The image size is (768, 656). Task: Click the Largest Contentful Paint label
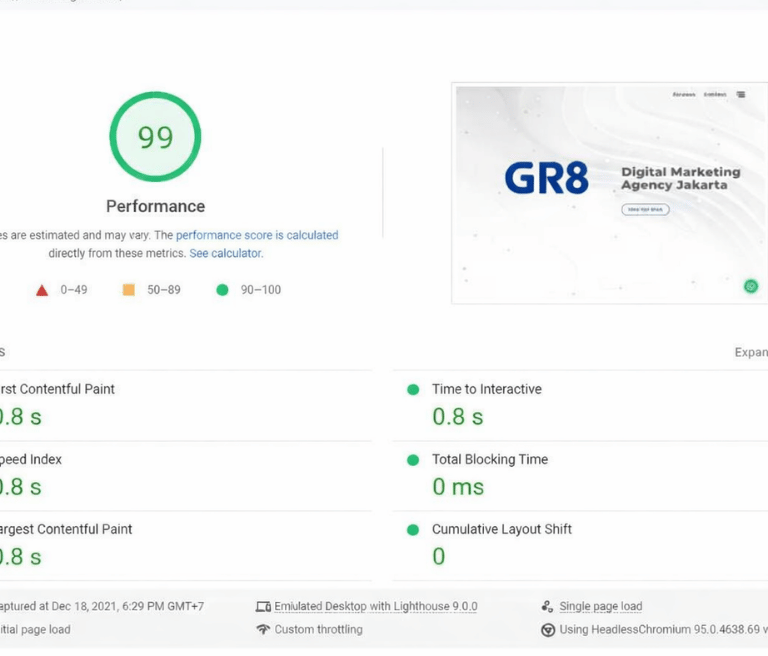coord(66,529)
